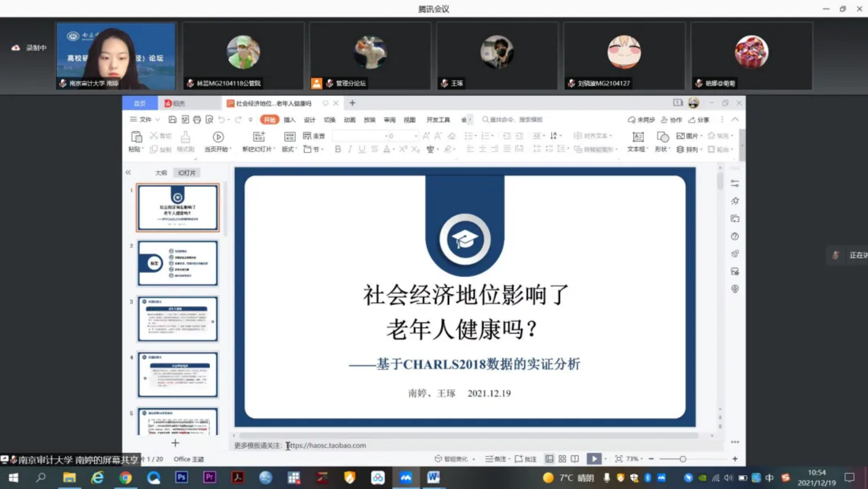The width and height of the screenshot is (868, 489).
Task: Click the 分享 share button
Action: click(699, 120)
